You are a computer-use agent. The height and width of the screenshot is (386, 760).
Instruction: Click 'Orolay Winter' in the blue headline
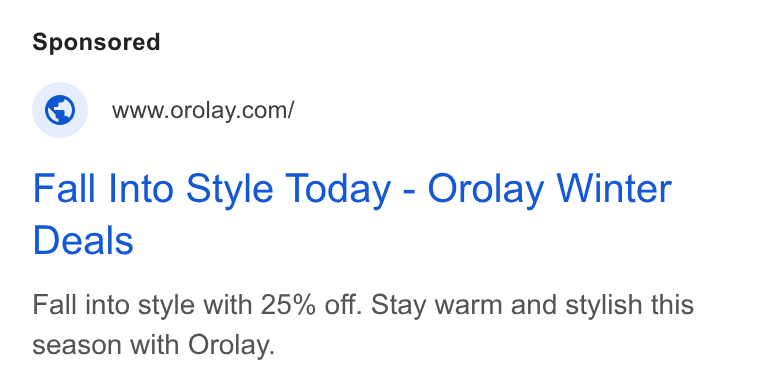click(549, 189)
